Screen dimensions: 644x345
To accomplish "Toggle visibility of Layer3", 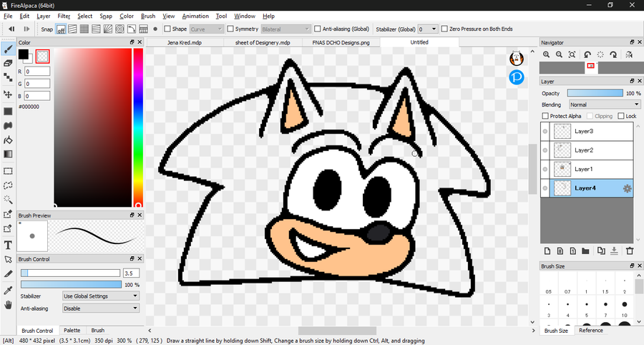I will coord(545,132).
